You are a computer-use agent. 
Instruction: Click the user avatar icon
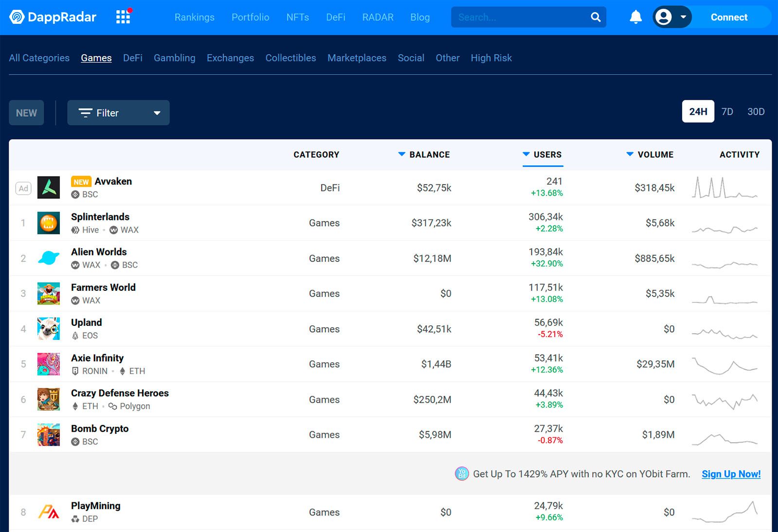click(x=663, y=17)
